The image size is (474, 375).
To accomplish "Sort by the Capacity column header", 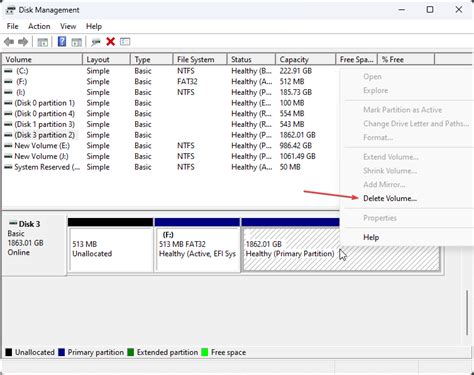I will point(306,59).
